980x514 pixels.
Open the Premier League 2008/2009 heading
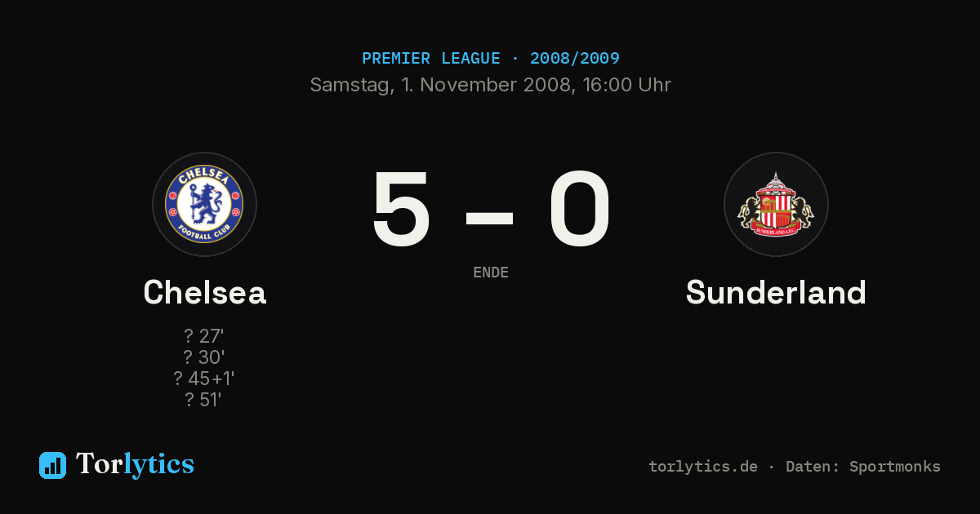click(491, 59)
